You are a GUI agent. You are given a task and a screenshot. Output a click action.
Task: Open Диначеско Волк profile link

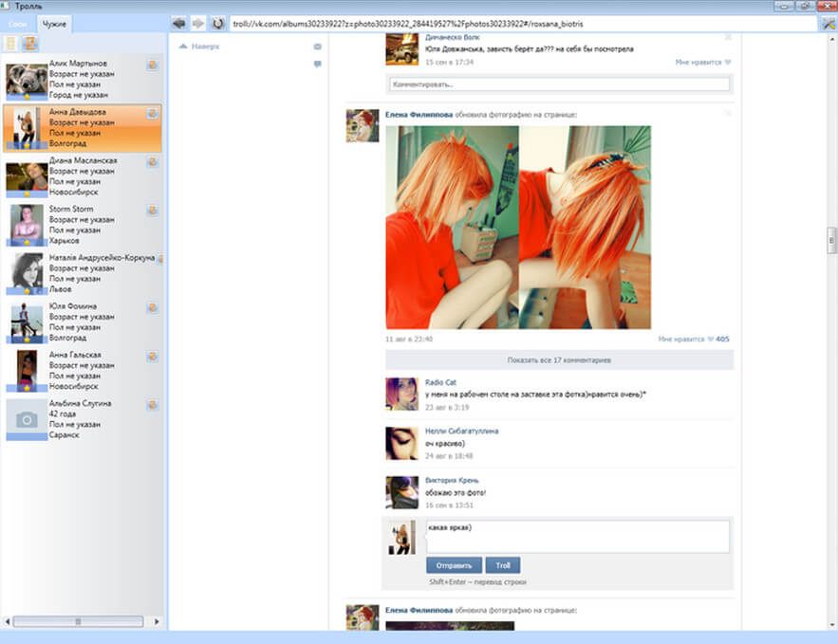(x=452, y=37)
